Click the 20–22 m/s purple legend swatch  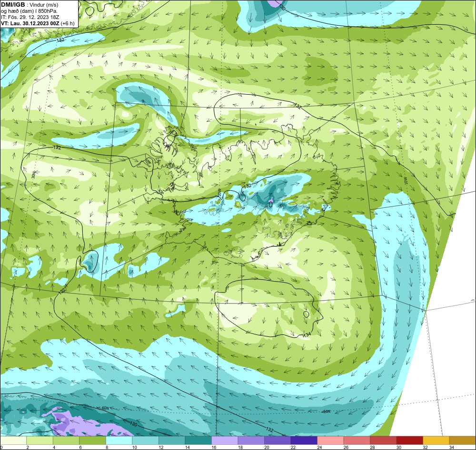[x=278, y=440]
